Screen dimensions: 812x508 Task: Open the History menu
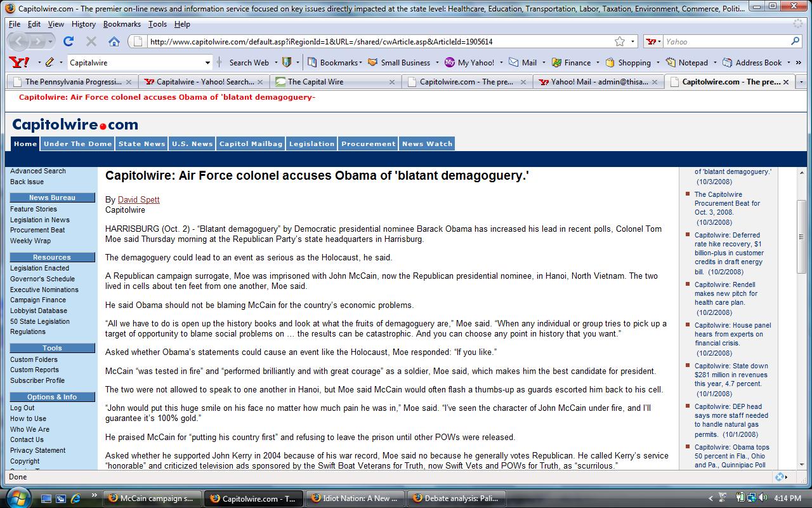coord(83,24)
